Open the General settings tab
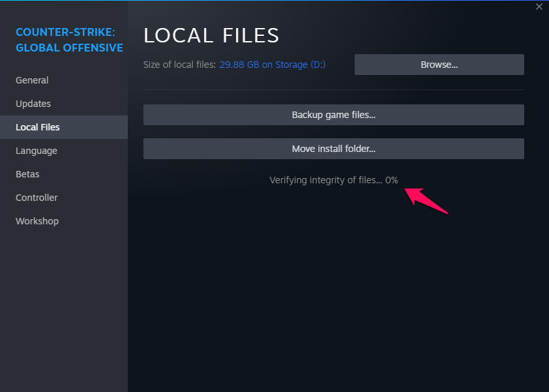 [x=64, y=80]
